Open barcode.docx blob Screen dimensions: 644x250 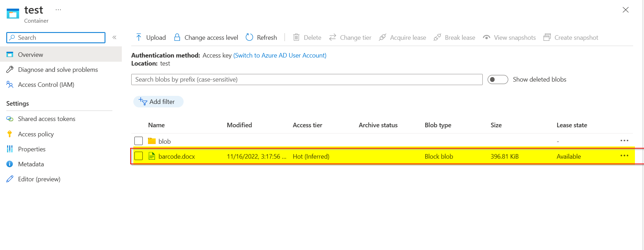pyautogui.click(x=177, y=157)
